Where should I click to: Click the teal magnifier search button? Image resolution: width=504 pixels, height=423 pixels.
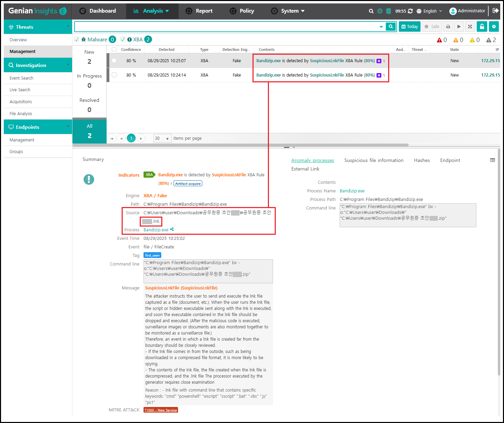pos(391,27)
